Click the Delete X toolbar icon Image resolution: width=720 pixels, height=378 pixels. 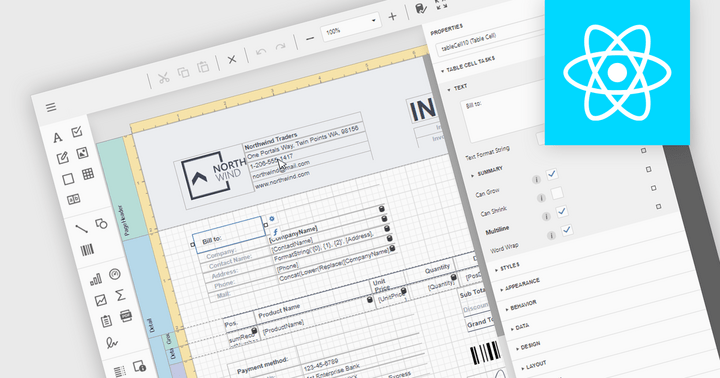(232, 59)
